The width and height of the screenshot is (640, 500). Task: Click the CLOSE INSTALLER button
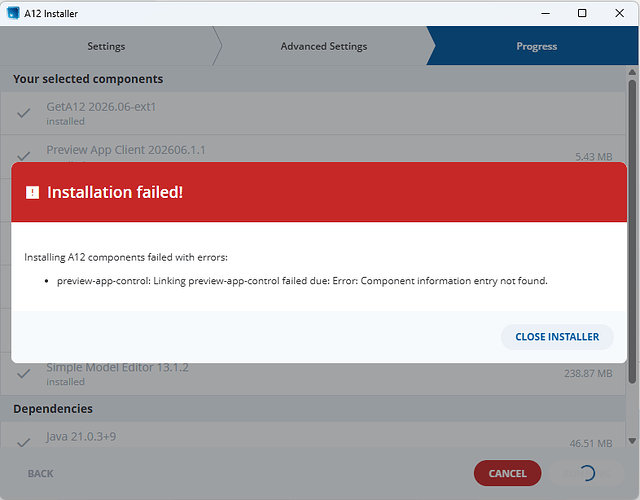[557, 337]
